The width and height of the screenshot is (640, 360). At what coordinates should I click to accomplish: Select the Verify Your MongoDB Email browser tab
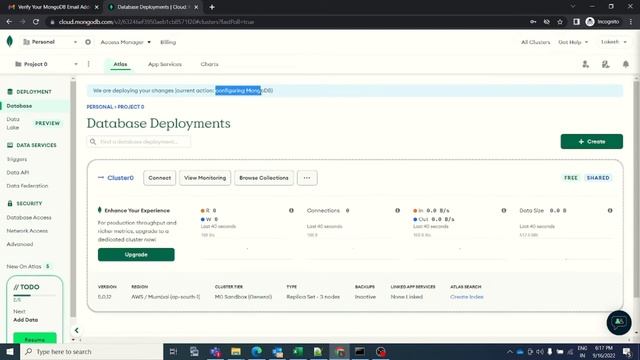53,7
